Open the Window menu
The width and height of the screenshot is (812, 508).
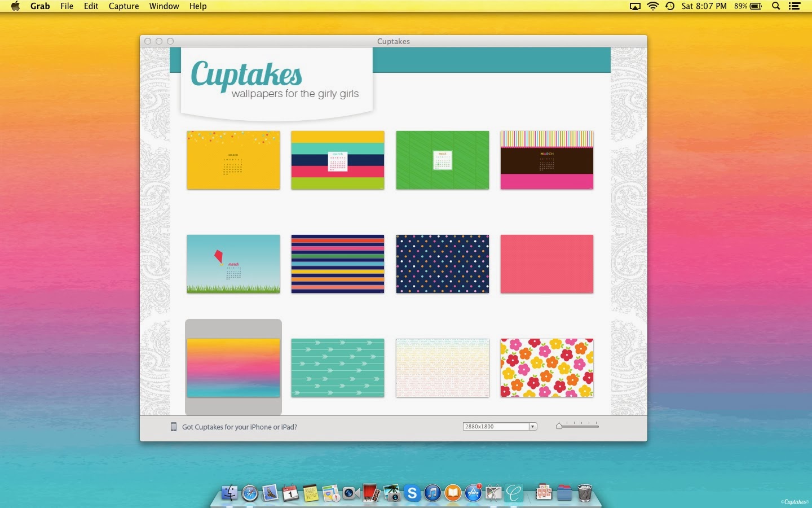[x=164, y=6]
